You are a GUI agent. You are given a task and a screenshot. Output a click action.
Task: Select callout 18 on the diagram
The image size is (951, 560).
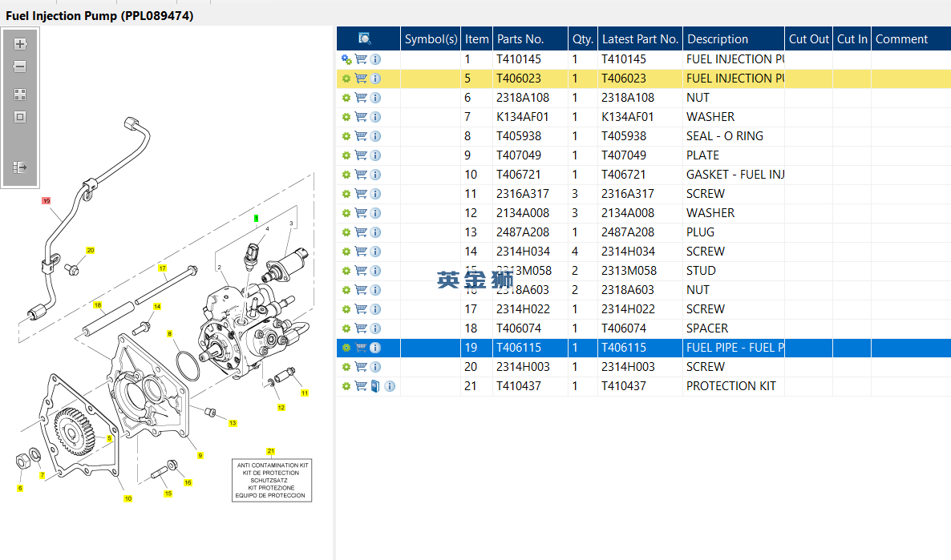tap(98, 305)
